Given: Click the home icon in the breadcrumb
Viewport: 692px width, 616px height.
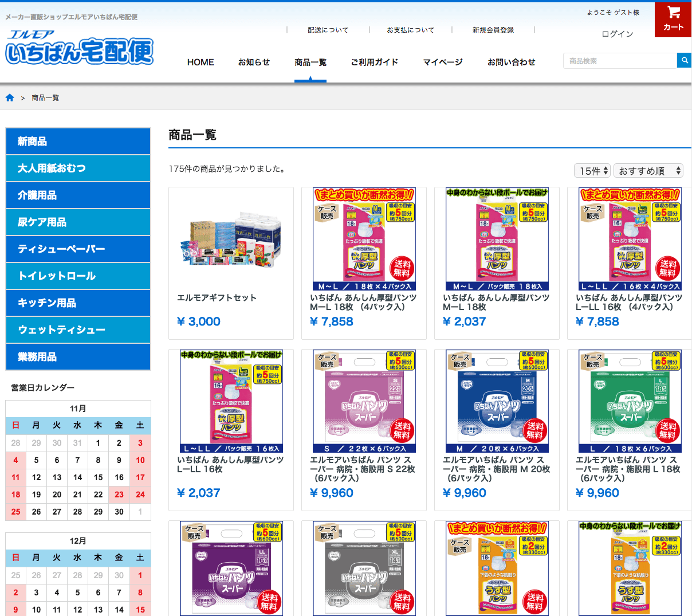Looking at the screenshot, I should [10, 97].
